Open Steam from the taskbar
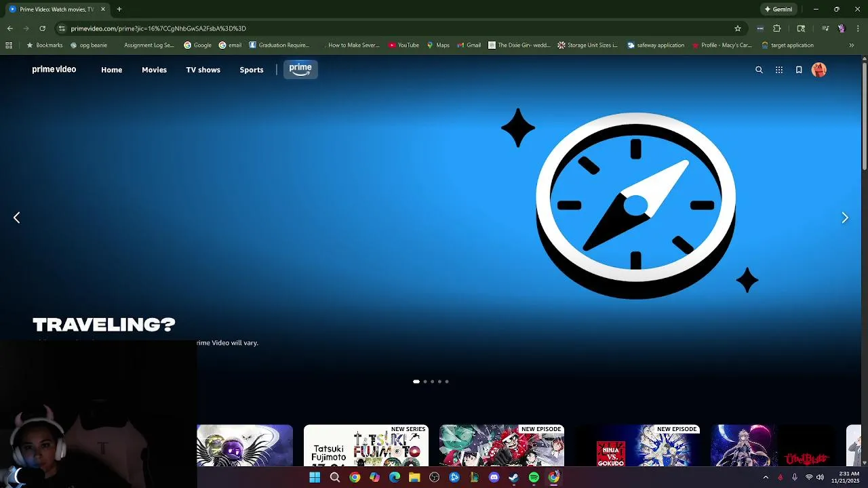The width and height of the screenshot is (868, 488). pos(514,477)
